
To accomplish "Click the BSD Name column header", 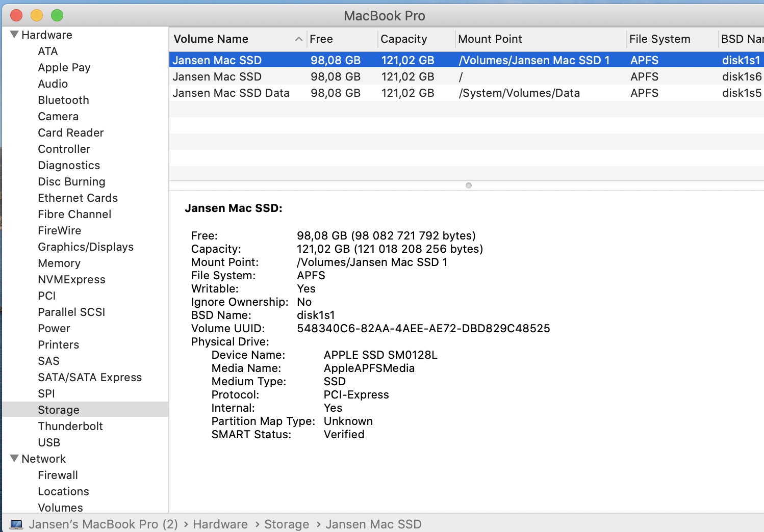I will click(x=741, y=39).
